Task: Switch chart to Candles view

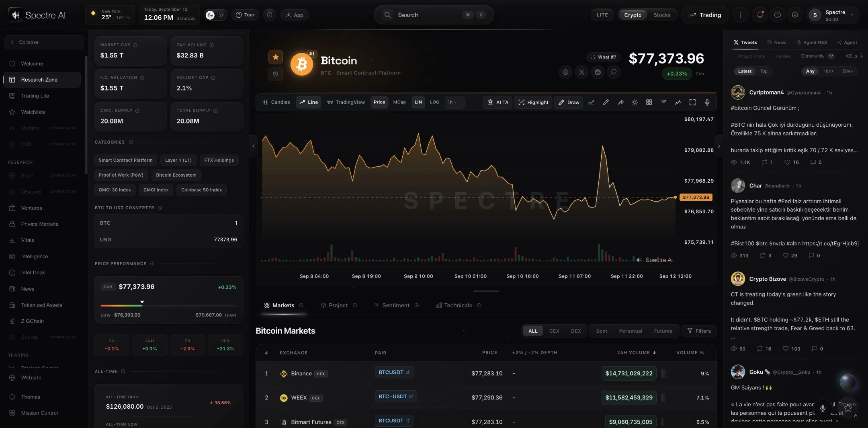Action: 276,102
